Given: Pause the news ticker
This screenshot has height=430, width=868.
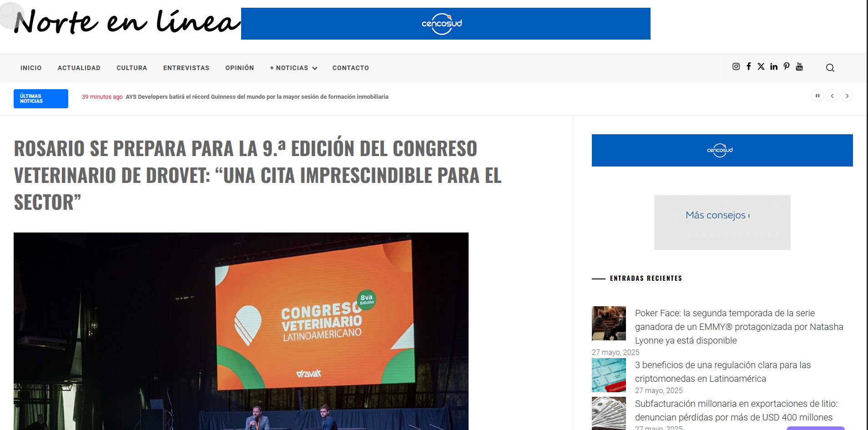Looking at the screenshot, I should click(x=817, y=96).
